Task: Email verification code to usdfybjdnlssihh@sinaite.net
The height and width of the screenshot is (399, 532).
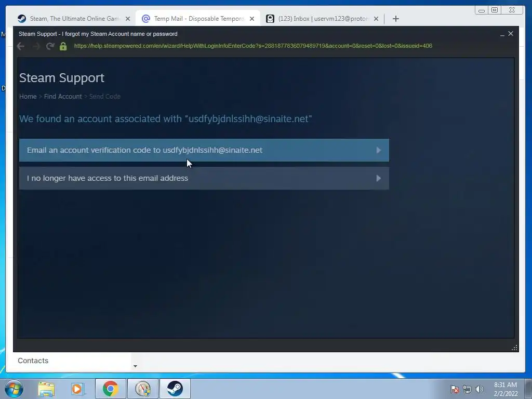Action: pyautogui.click(x=204, y=150)
